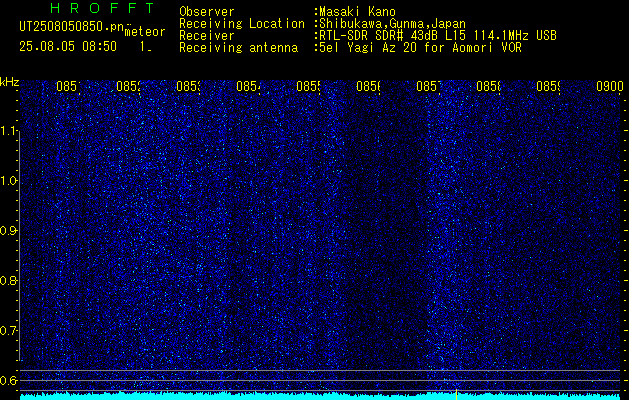This screenshot has width=629, height=400.
Task: Click the 5el Yagi antenna description
Action: 420,48
